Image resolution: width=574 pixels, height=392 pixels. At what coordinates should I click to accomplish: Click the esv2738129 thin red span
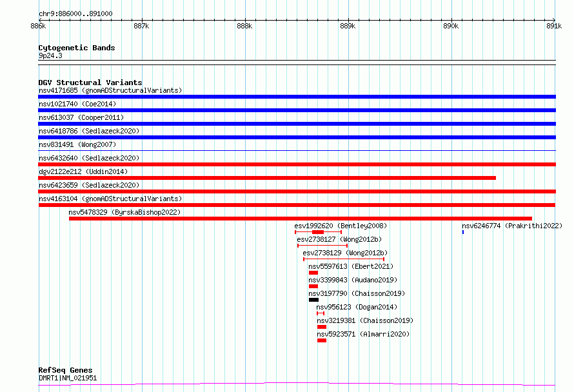pos(344,259)
